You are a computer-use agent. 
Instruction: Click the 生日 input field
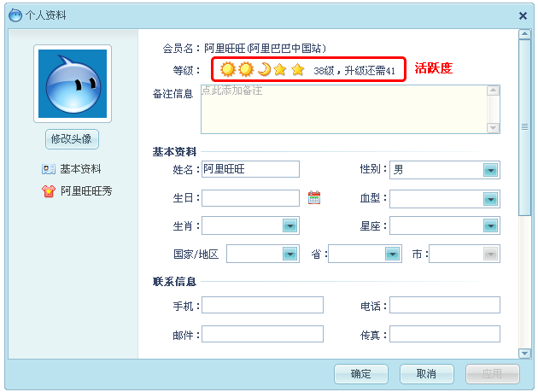click(250, 198)
